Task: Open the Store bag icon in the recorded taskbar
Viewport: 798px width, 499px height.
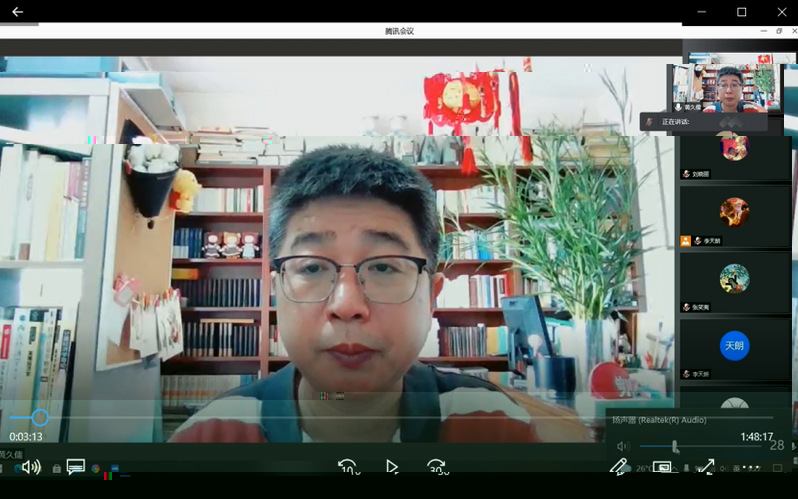Action: 56,468
